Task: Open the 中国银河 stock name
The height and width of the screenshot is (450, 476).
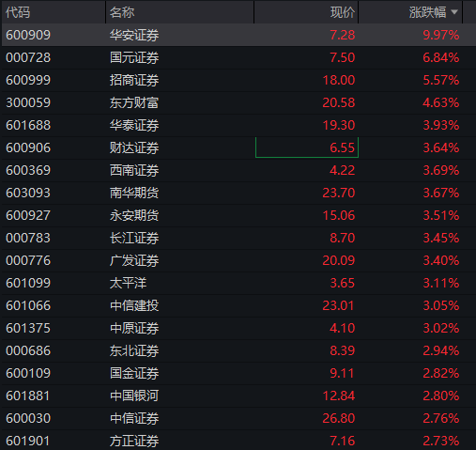Action: 134,396
